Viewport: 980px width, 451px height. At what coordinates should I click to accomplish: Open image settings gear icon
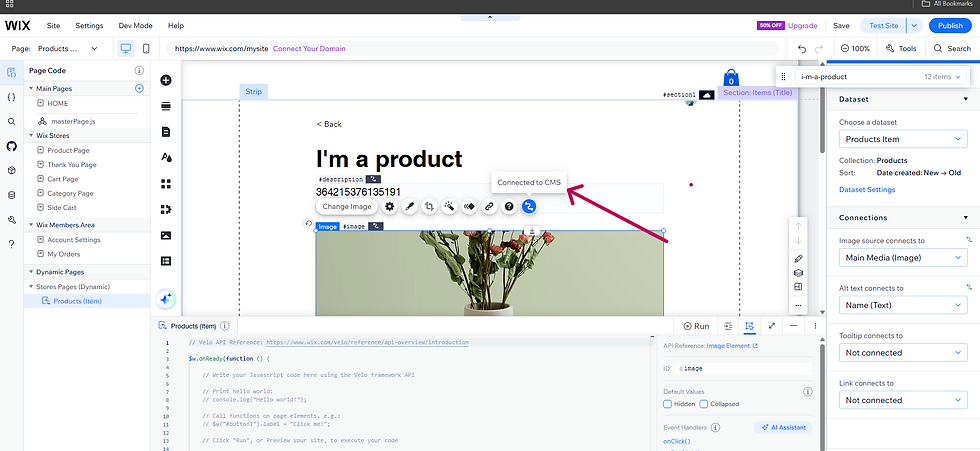click(389, 206)
